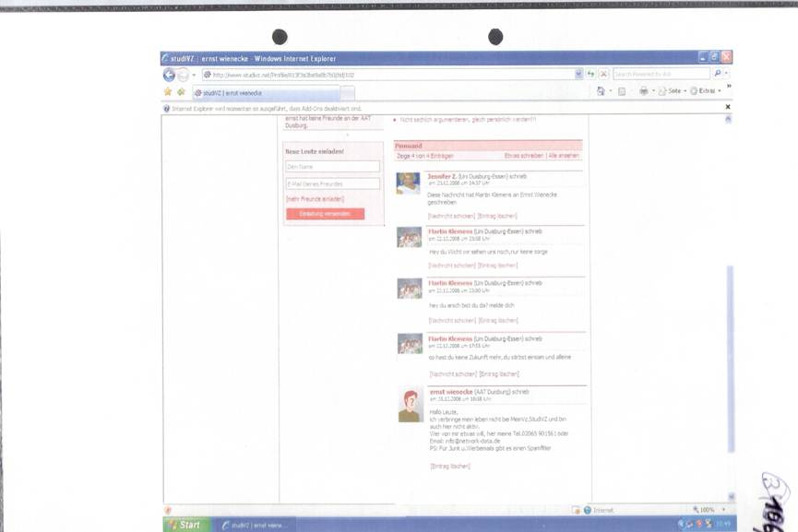Click the Einladung versenden button
The height and width of the screenshot is (532, 798).
pos(325,214)
